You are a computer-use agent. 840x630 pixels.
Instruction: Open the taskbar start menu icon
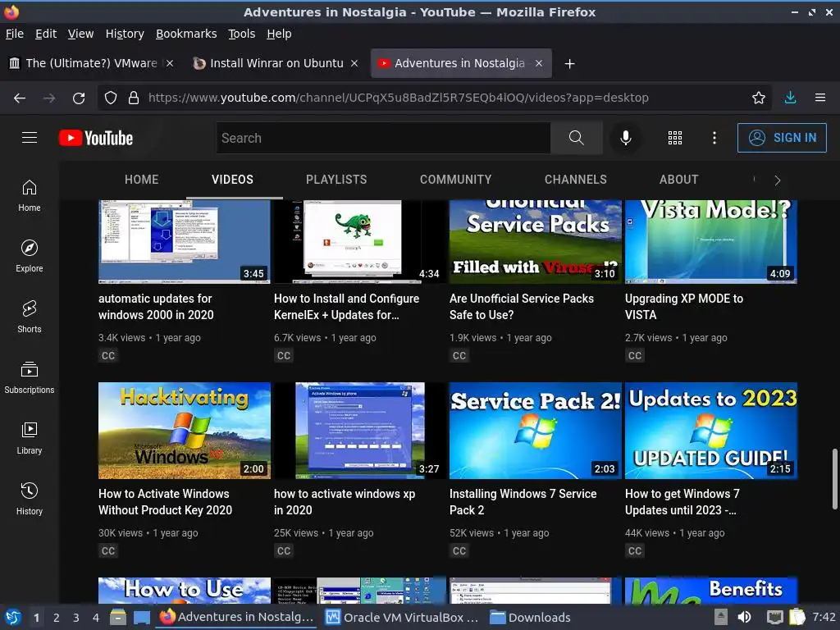[x=12, y=617]
